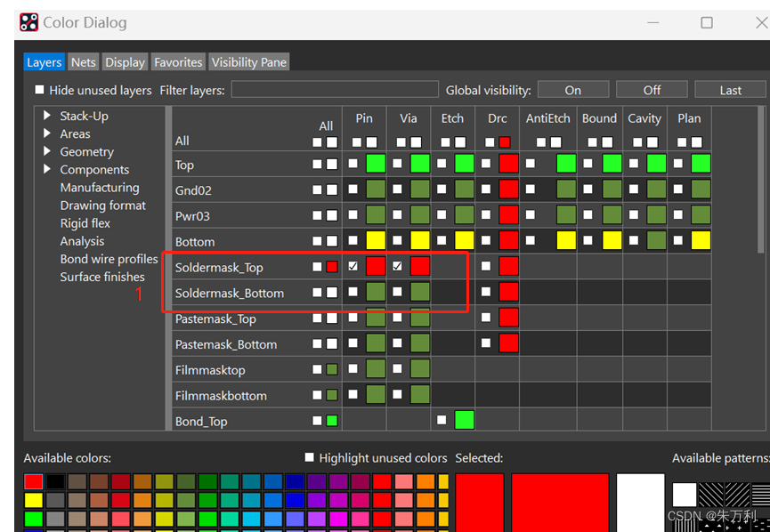This screenshot has width=770, height=532.
Task: Click the Soldermask_Top row label
Action: click(219, 268)
